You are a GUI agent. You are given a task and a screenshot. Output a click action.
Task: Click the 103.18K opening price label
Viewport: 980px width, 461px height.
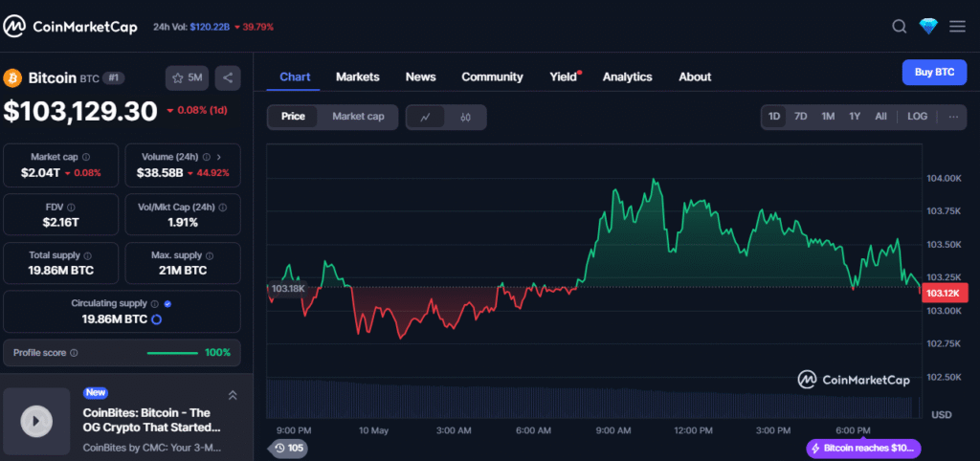click(288, 289)
